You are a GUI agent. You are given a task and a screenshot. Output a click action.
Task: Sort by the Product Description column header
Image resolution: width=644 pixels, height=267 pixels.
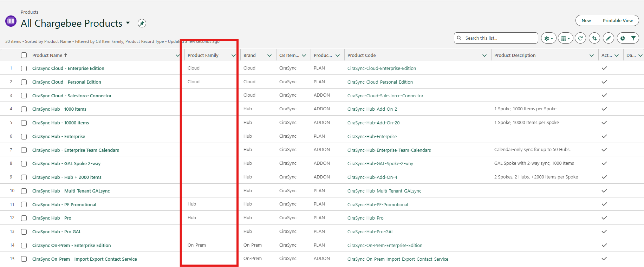(x=515, y=56)
